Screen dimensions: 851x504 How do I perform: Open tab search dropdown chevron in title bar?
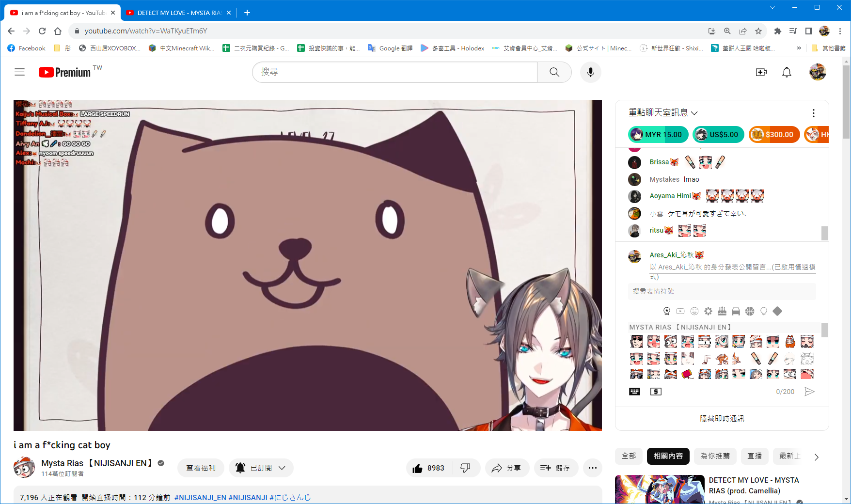pos(772,7)
